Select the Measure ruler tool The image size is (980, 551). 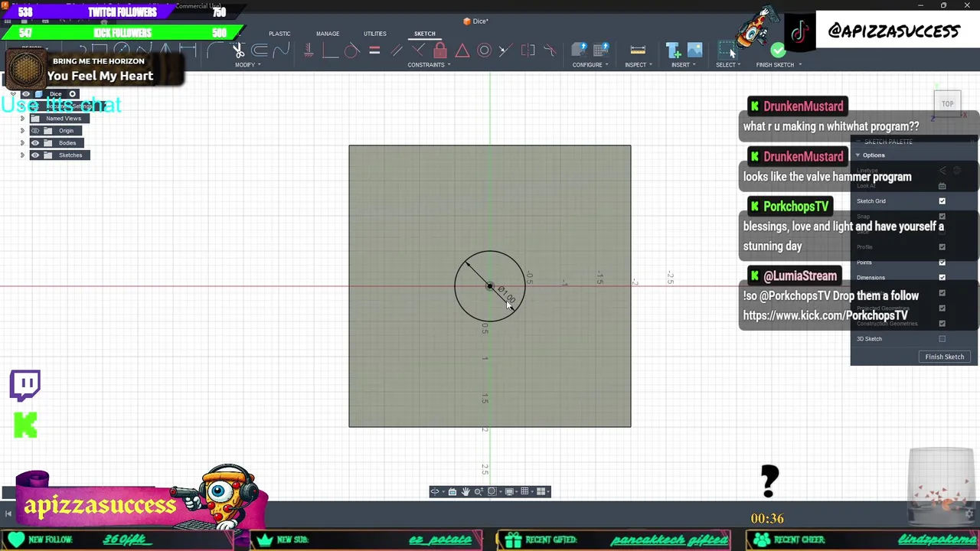point(638,51)
